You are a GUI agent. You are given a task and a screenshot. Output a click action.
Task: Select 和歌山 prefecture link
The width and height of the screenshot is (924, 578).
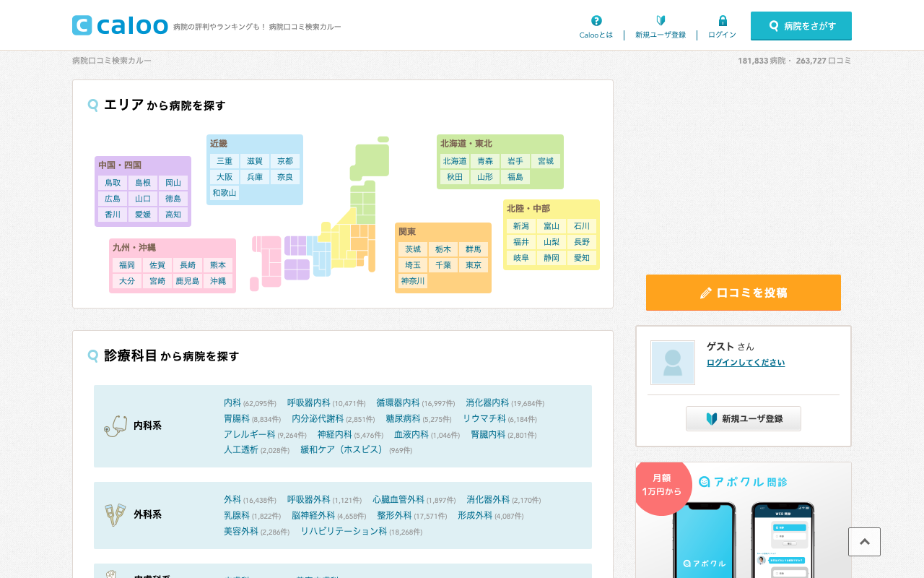(225, 193)
